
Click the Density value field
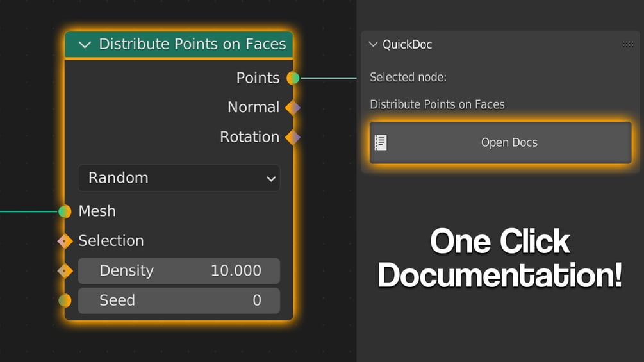179,271
